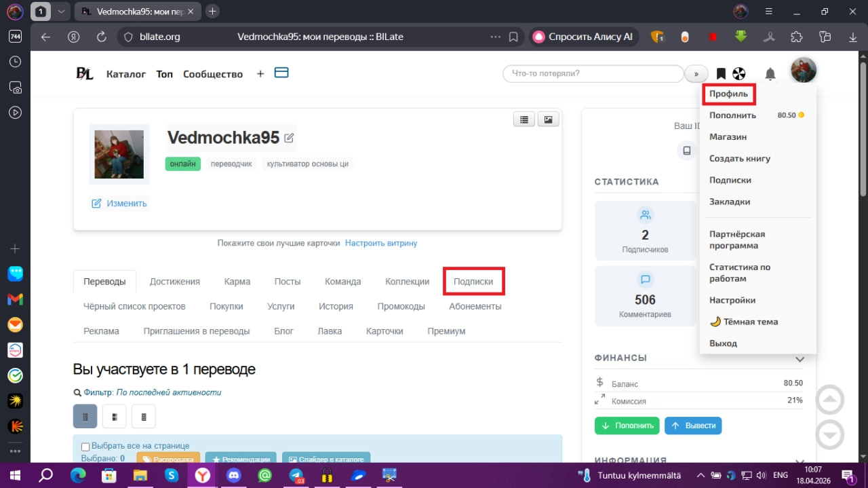Click the green Пополнить button
Screen dimensions: 868x488
click(627, 426)
